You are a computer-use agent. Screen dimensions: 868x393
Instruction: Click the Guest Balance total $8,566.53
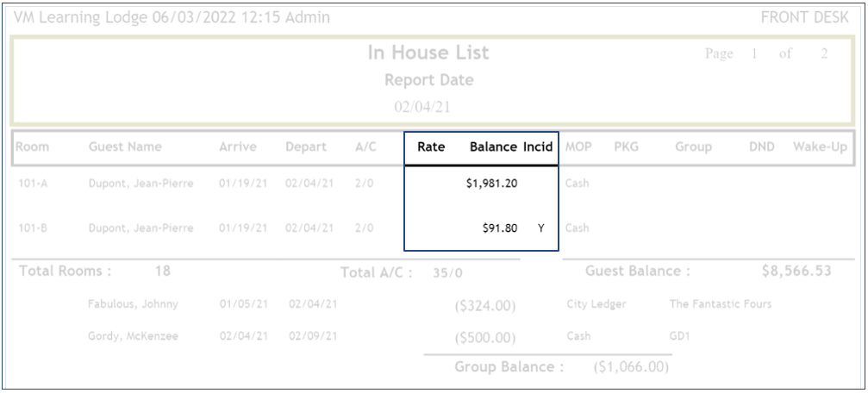coord(796,271)
